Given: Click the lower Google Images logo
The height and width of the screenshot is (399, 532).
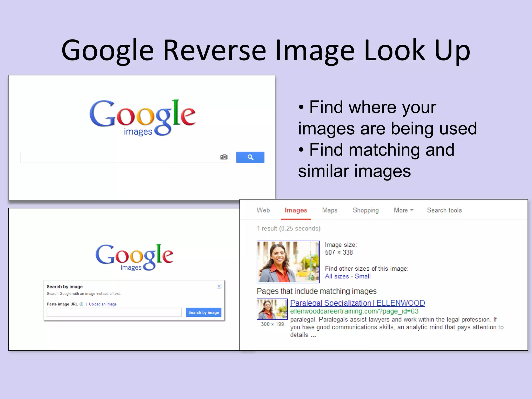Looking at the screenshot, I should click(134, 257).
